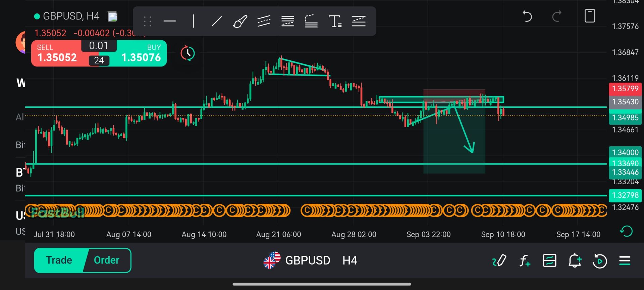This screenshot has width=644, height=290.
Task: Tap the red SELL 1.35052 button
Action: click(57, 53)
